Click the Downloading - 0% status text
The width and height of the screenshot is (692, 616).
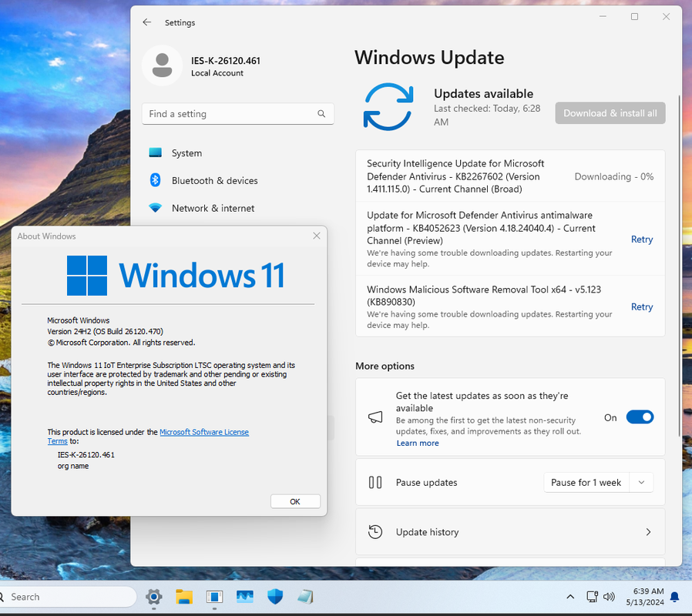point(614,176)
